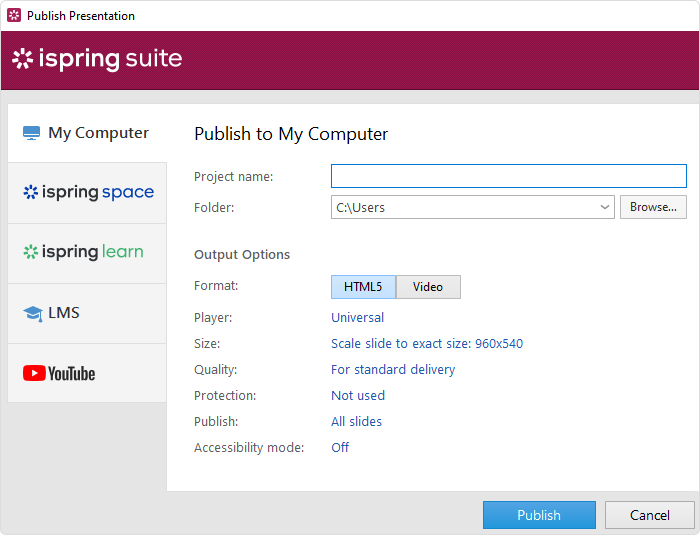The image size is (700, 535).
Task: Open the All slides publish link
Action: point(356,422)
